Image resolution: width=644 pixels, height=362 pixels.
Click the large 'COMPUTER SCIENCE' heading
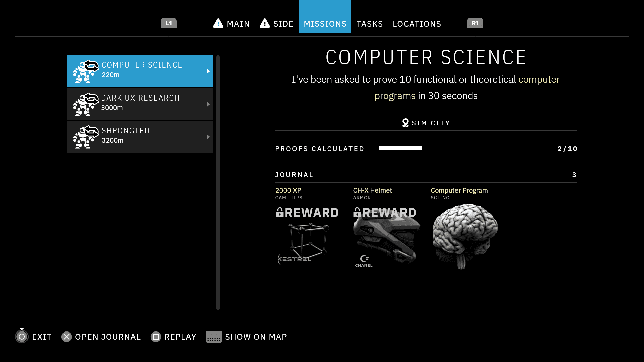426,57
